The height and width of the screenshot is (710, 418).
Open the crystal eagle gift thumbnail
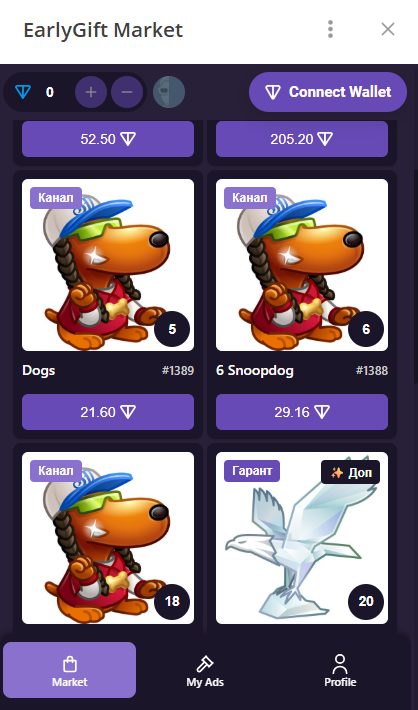[x=302, y=538]
